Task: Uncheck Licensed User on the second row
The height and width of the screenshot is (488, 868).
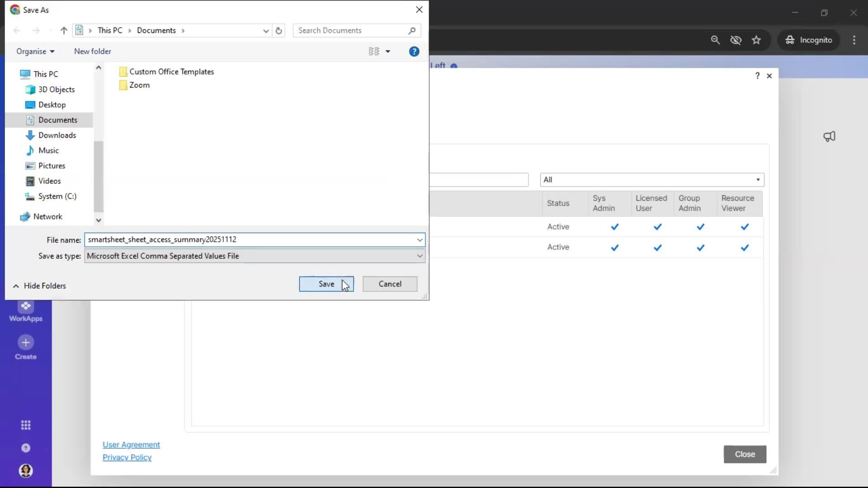Action: coord(657,248)
